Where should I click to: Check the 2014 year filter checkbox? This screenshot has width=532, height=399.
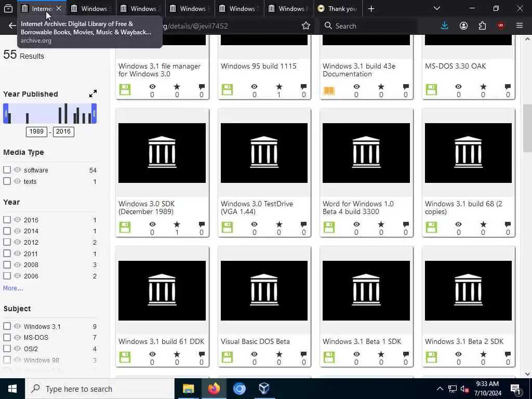click(7, 231)
